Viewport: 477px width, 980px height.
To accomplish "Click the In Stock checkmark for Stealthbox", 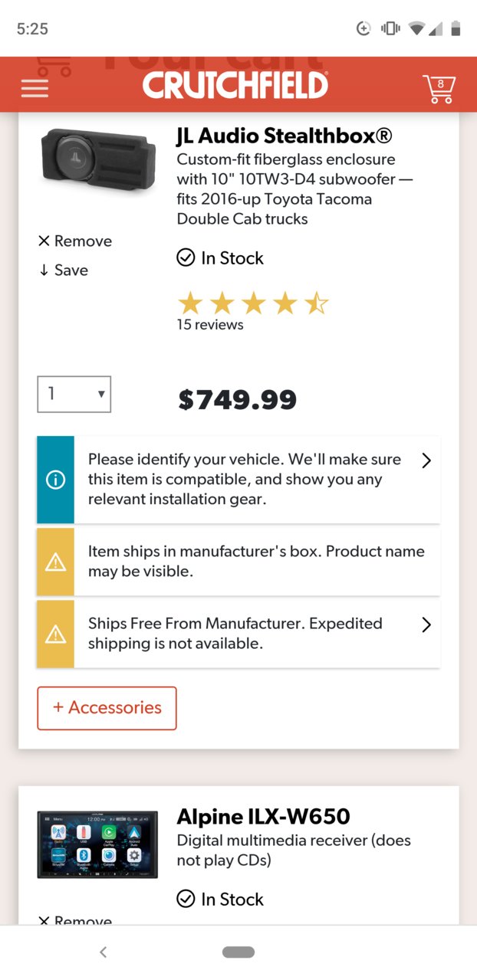I will pos(186,258).
